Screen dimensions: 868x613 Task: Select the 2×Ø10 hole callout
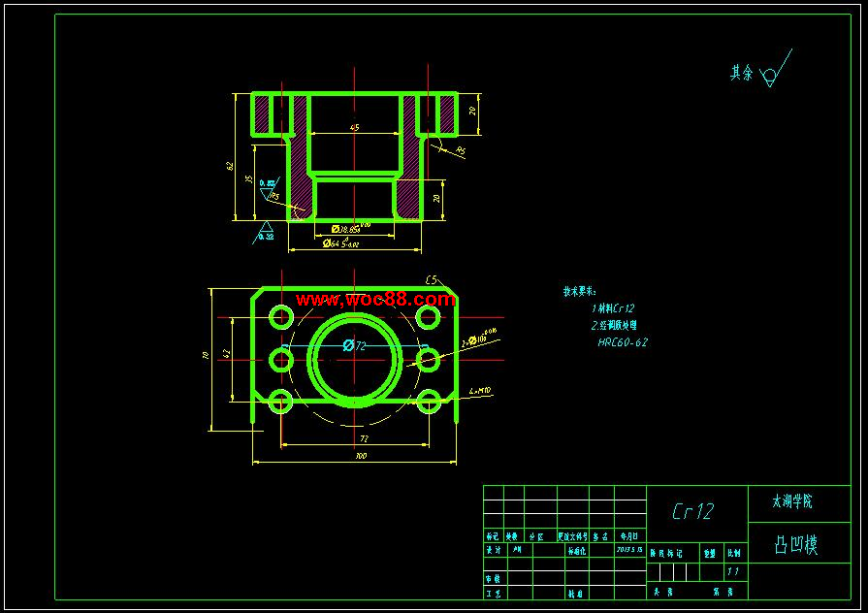(x=479, y=338)
